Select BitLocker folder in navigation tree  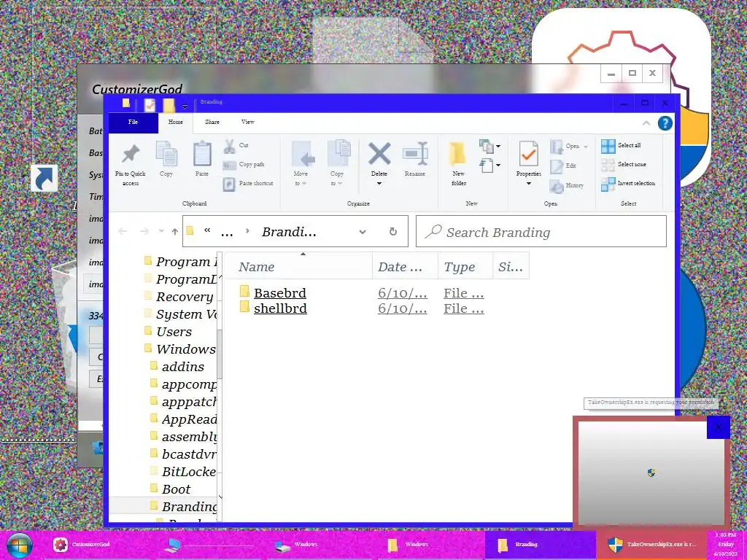click(x=189, y=472)
